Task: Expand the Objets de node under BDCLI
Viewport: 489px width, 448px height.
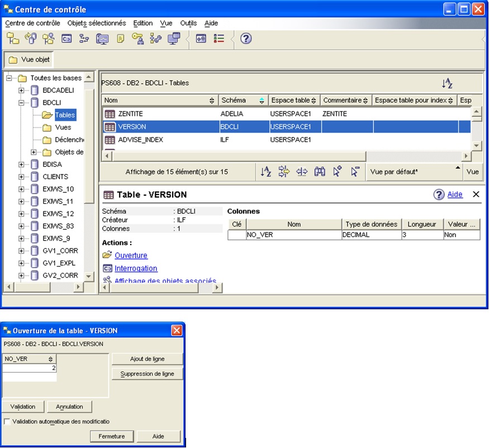Action: tap(34, 152)
